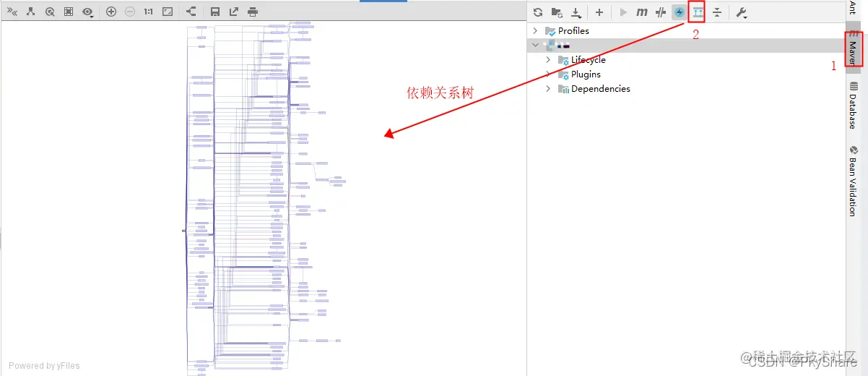Expand the Lifecycle node
868x376 pixels.
548,60
